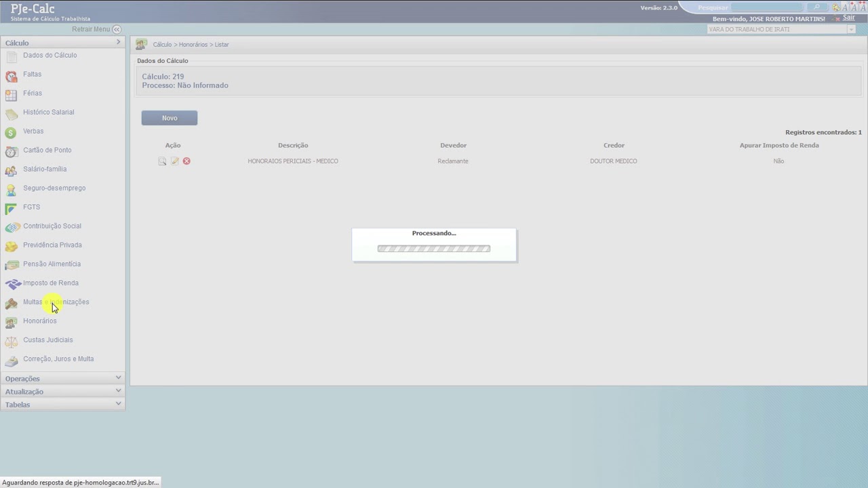Click the Processando progress bar

[x=434, y=249]
